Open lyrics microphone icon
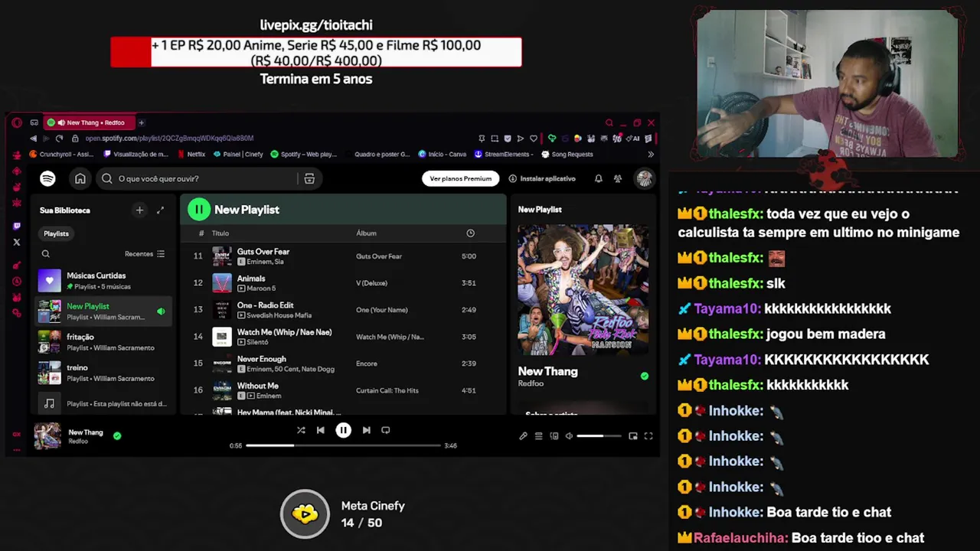 point(523,436)
